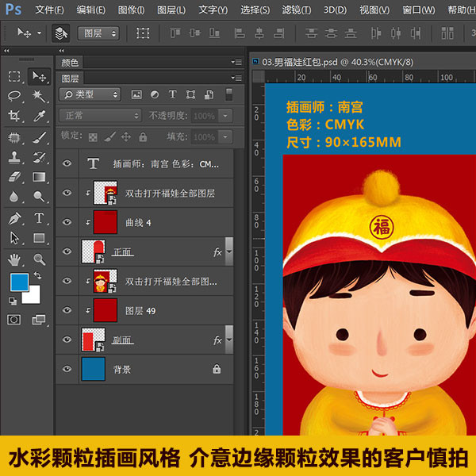The image size is (476, 476).
Task: Filter layers by shape layer icon
Action: pyautogui.click(x=190, y=94)
